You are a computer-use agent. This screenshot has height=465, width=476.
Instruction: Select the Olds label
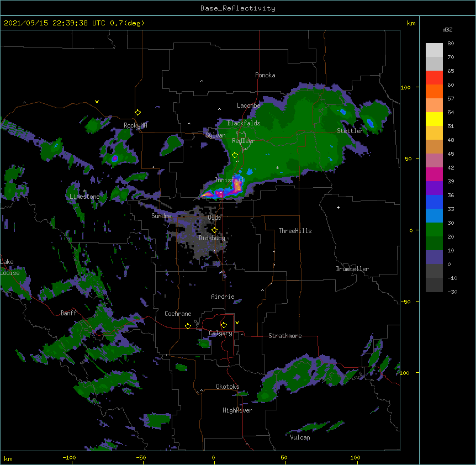tap(214, 218)
